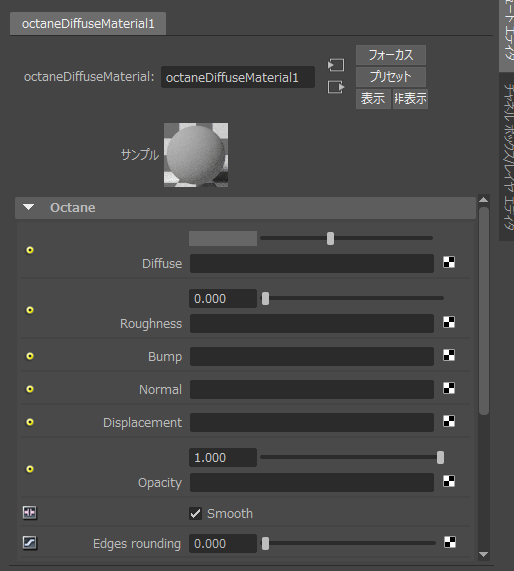This screenshot has width=514, height=571.
Task: Click the Edges rounding value field
Action: (223, 544)
